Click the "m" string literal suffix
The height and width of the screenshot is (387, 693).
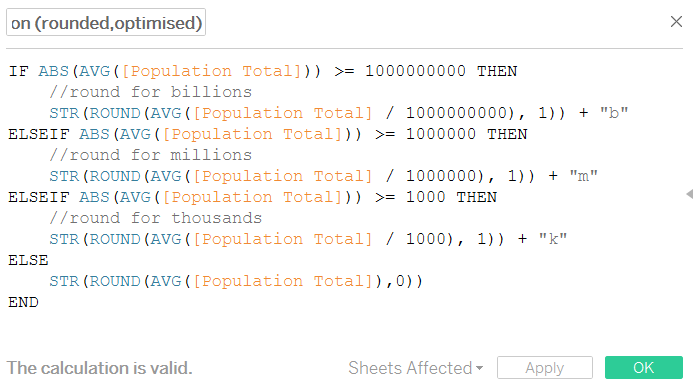point(583,176)
